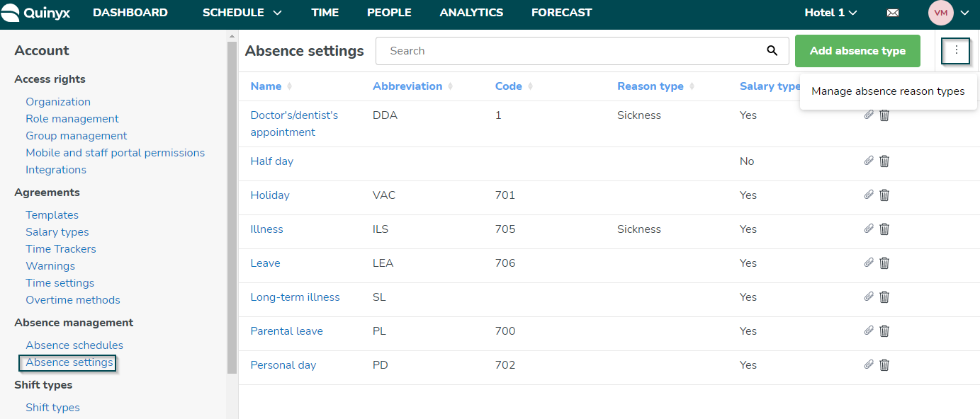Click paperclip icon in Illness row

pyautogui.click(x=869, y=229)
